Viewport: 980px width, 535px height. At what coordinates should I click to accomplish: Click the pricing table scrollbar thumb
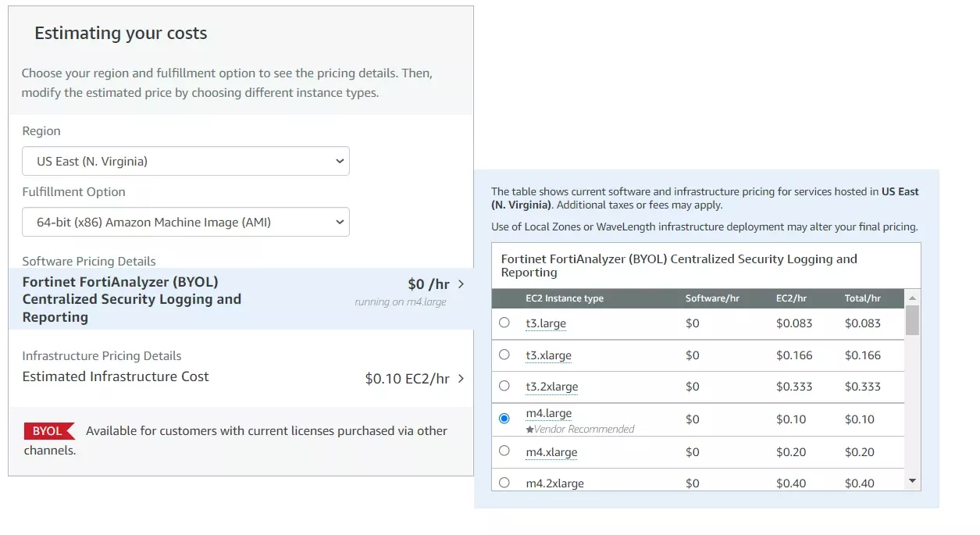912,320
